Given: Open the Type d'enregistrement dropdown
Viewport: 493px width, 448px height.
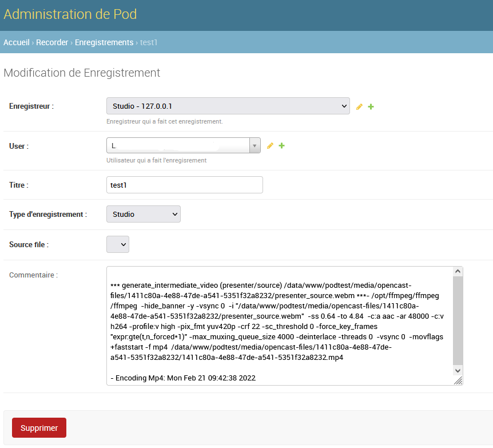Looking at the screenshot, I should tap(143, 214).
